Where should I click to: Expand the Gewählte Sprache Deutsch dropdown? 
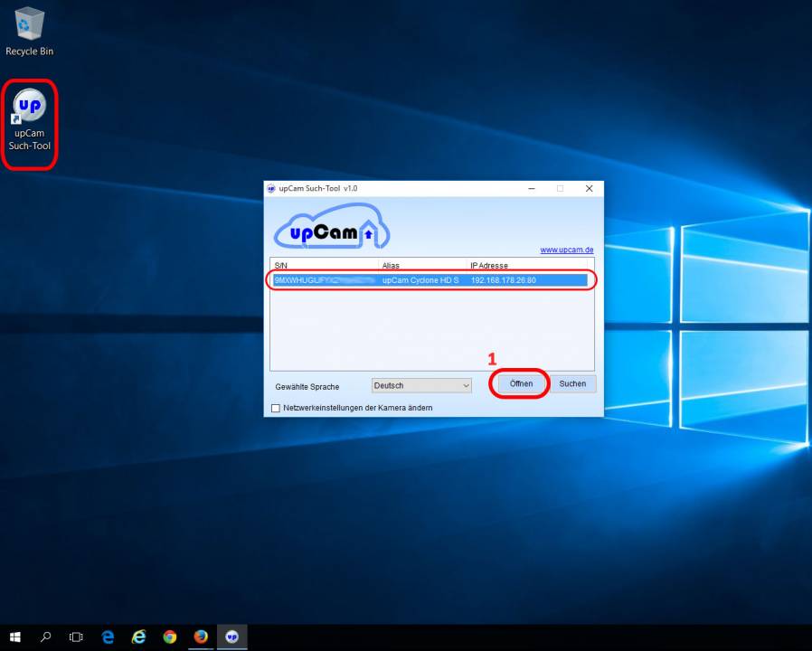click(x=421, y=385)
